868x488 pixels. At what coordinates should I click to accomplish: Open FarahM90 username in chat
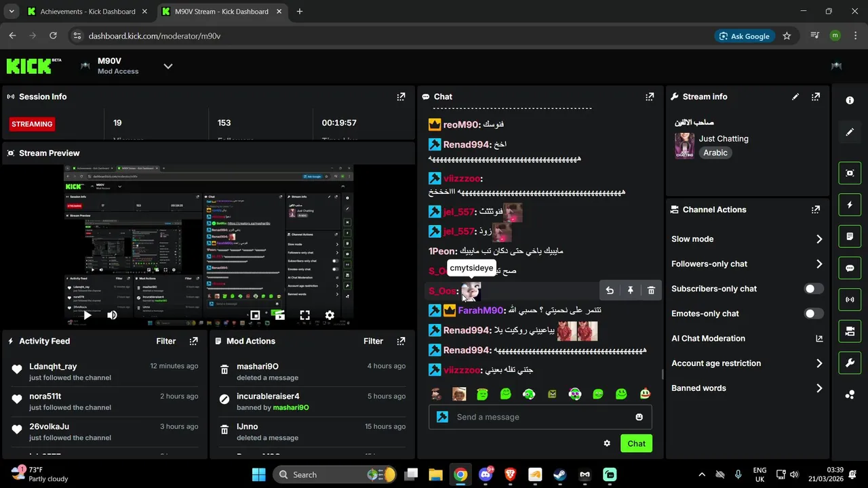point(481,310)
